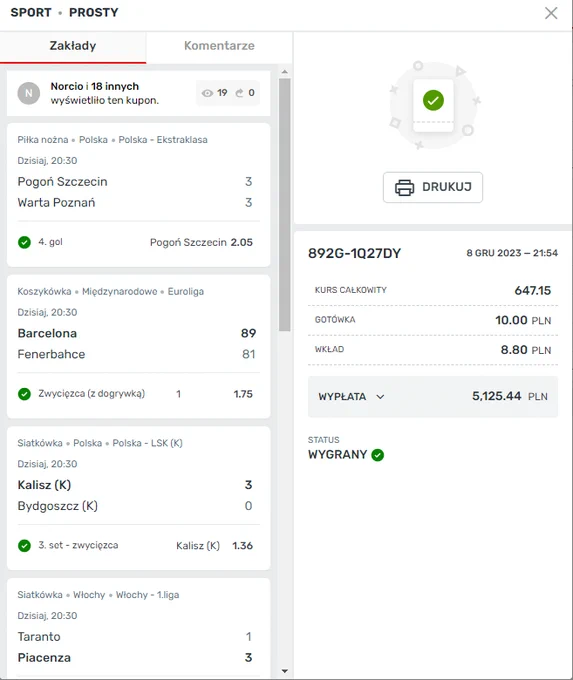Click the scrollbar down arrow in bets list
The image size is (573, 680).
pyautogui.click(x=285, y=671)
